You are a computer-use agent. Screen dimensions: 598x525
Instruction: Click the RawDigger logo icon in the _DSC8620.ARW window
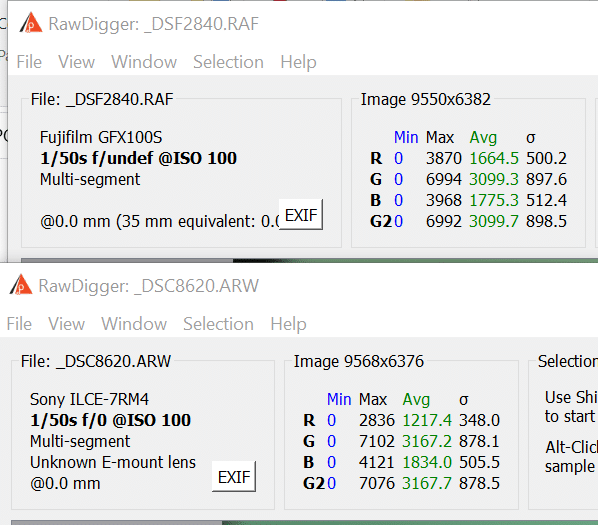21,285
